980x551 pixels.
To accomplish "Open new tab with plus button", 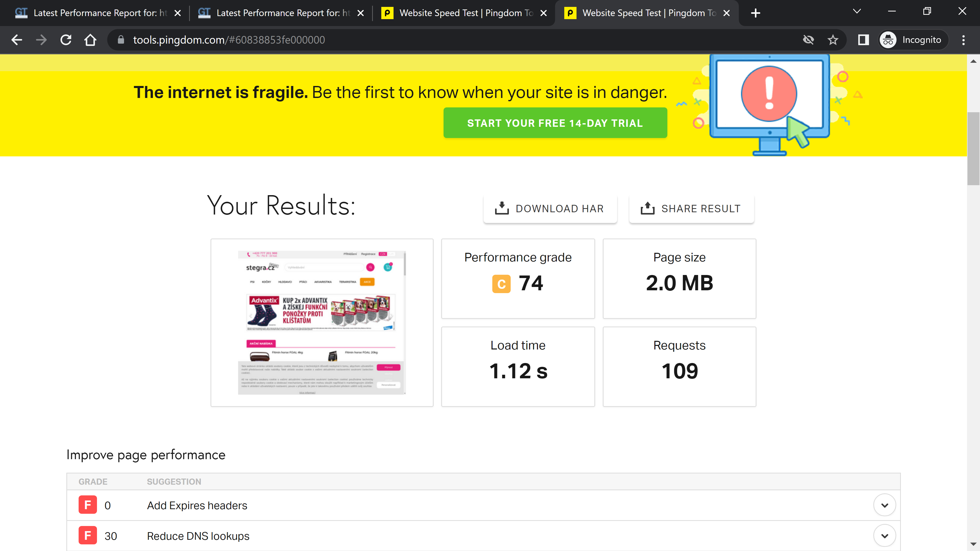I will [x=755, y=13].
